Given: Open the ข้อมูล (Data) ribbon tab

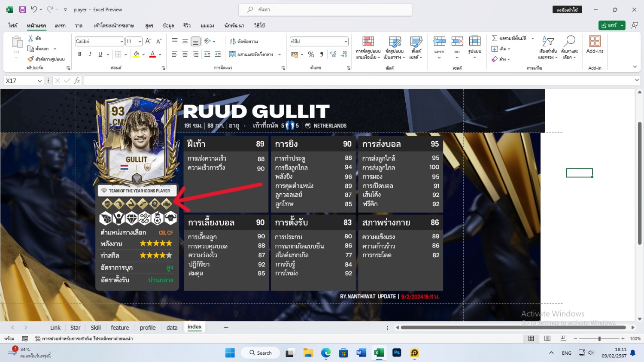Looking at the screenshot, I should point(168,25).
